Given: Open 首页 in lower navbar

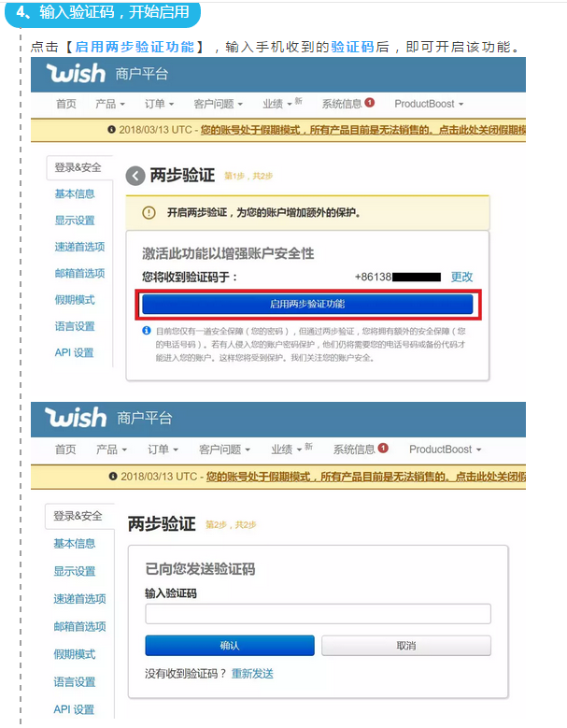Looking at the screenshot, I should point(65,450).
